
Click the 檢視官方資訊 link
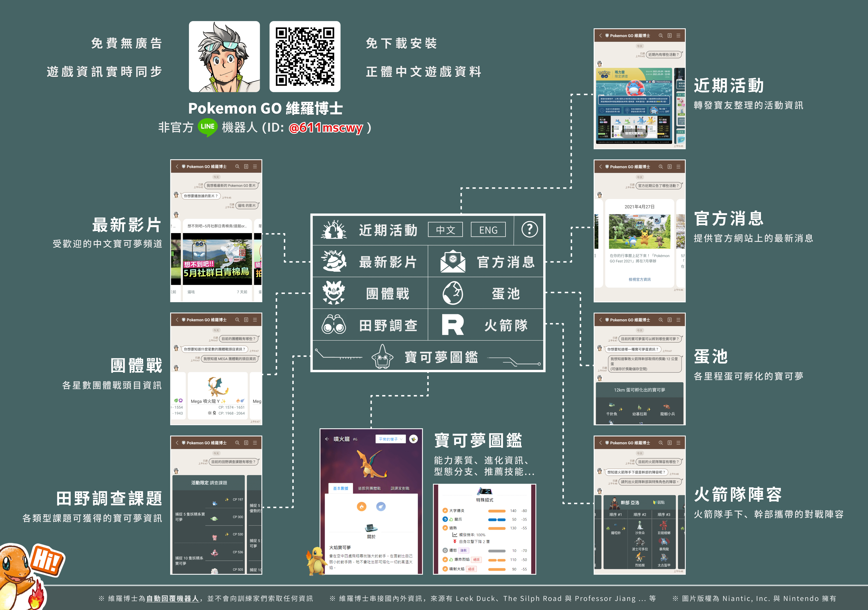click(x=640, y=279)
